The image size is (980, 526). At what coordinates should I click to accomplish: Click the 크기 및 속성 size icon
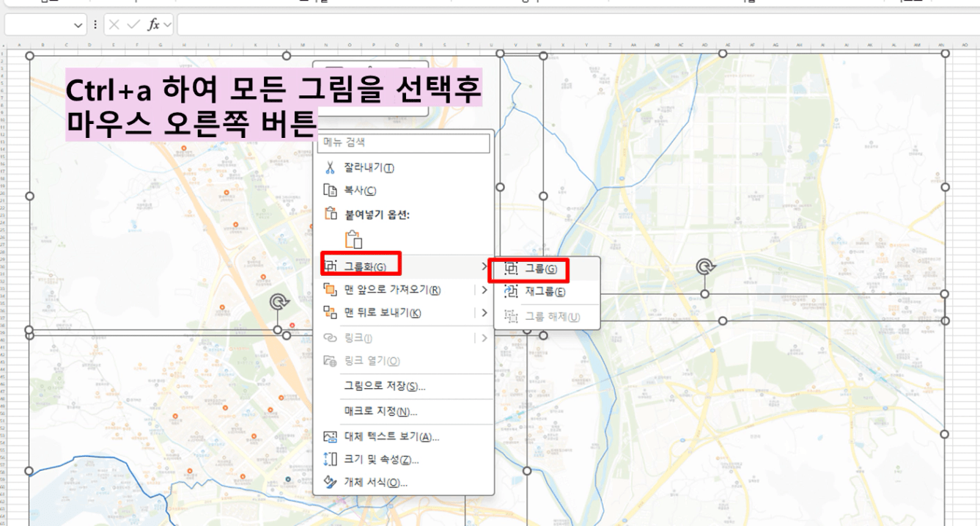pos(330,459)
